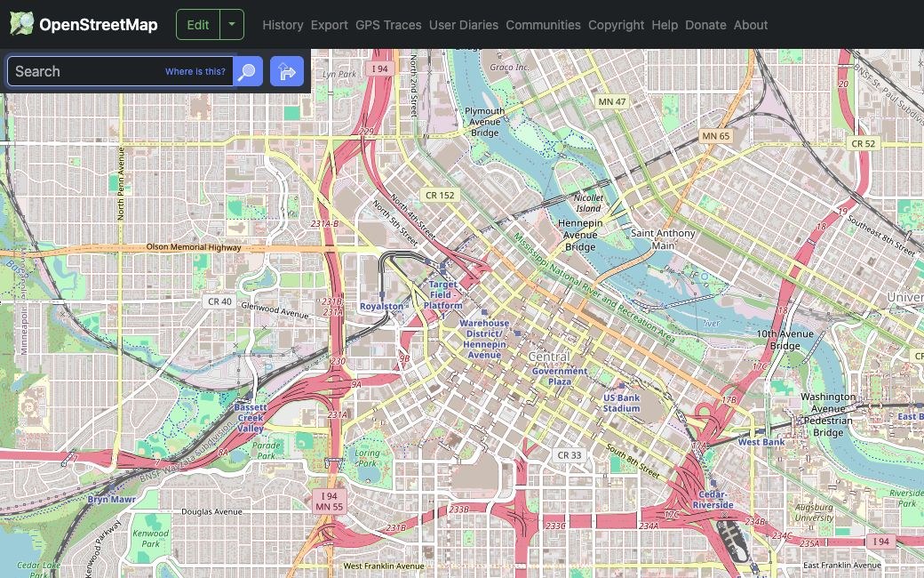
Task: Open the directions arrow button
Action: 287,71
